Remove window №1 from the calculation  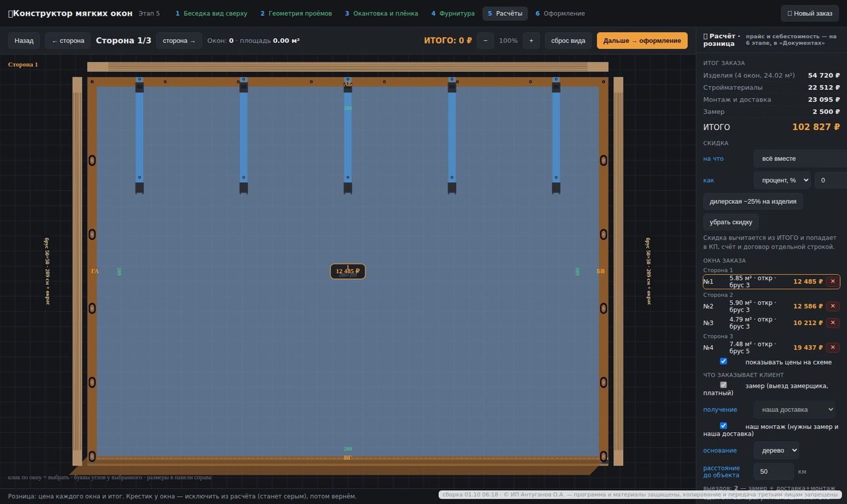point(832,281)
